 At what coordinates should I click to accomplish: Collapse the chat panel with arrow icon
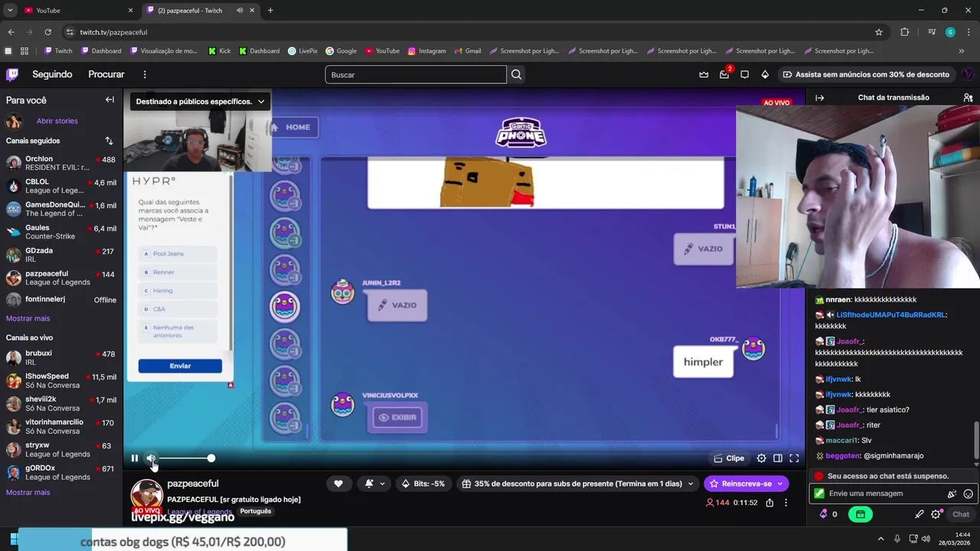point(819,98)
